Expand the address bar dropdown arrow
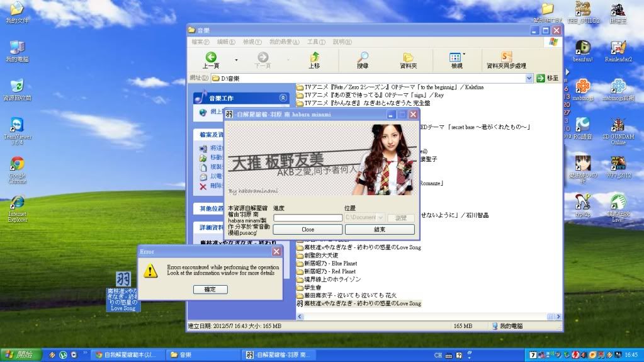The width and height of the screenshot is (644, 362). pos(529,78)
